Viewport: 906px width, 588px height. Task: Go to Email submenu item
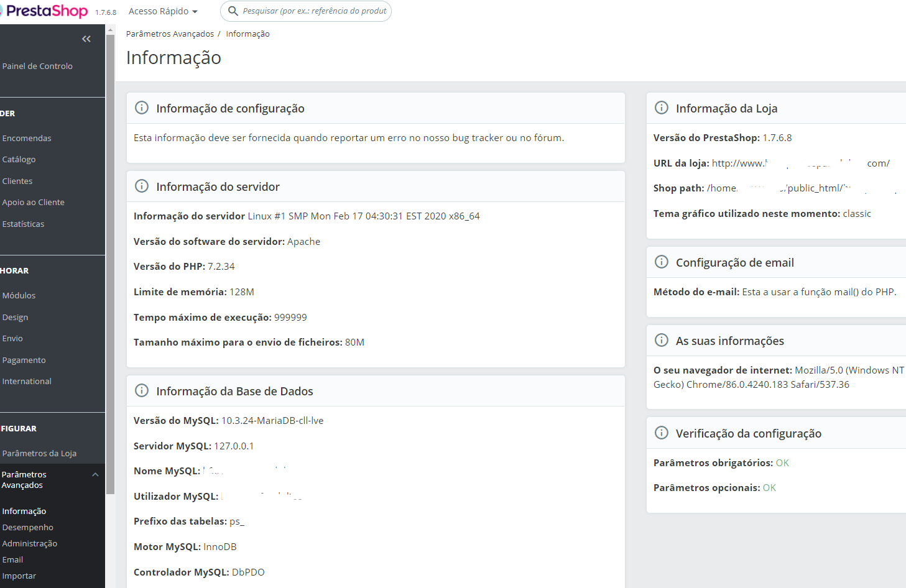12,559
